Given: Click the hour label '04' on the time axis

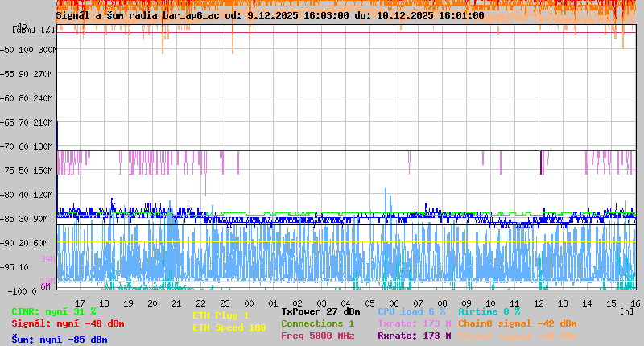Looking at the screenshot, I should tap(346, 303).
